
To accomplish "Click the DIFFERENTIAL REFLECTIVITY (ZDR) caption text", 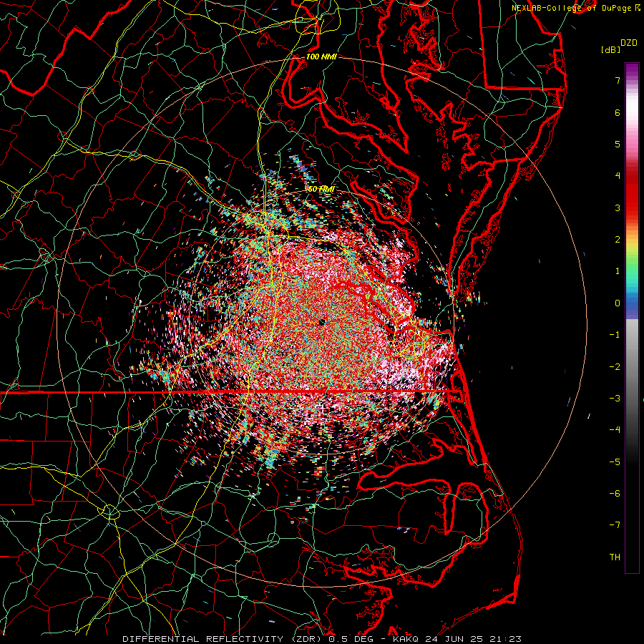I will (x=223, y=639).
